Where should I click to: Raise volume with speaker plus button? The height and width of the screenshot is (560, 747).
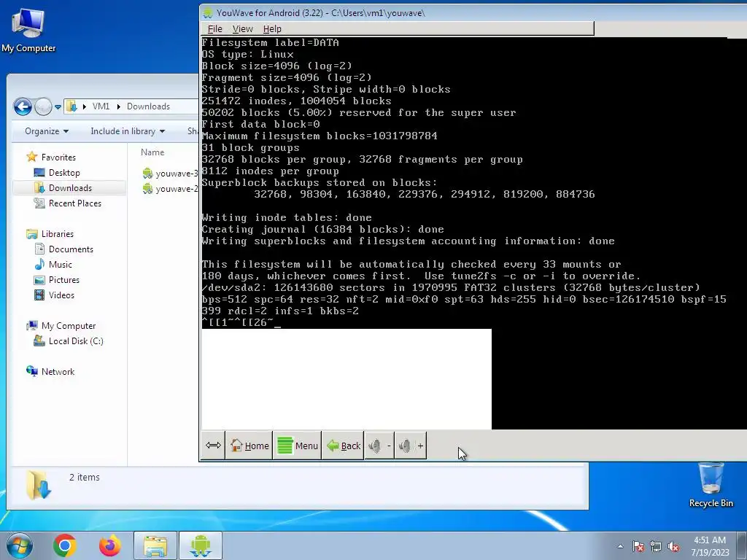(x=411, y=446)
